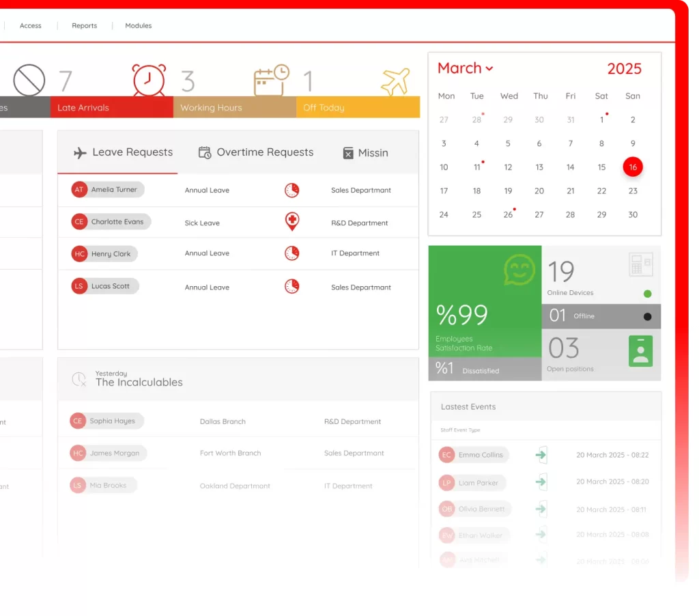
Task: Open Charlotte Evans name chip
Action: 111,222
